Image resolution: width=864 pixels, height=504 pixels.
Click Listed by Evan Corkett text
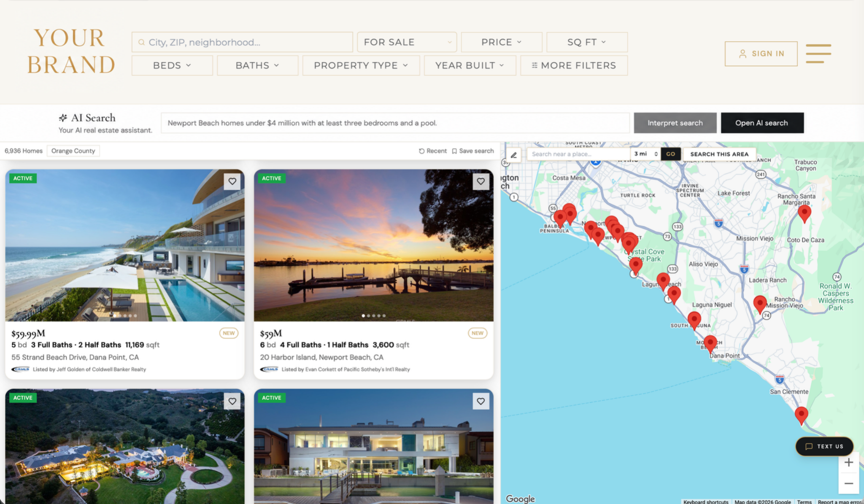click(346, 369)
